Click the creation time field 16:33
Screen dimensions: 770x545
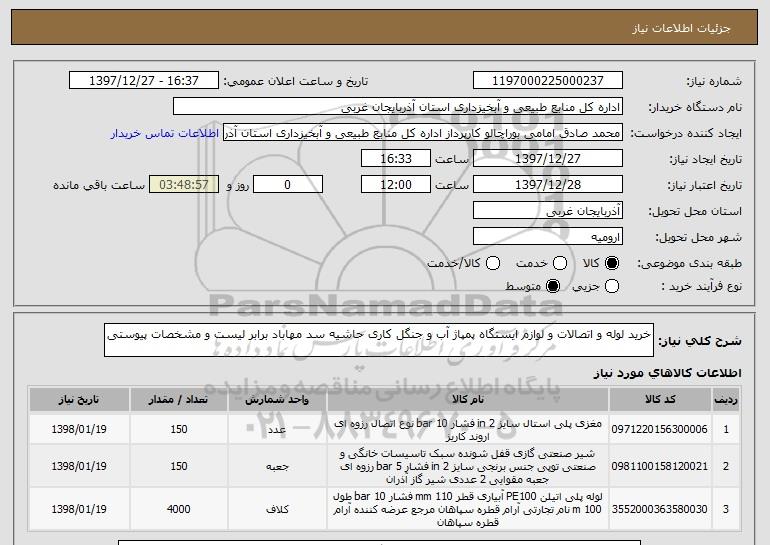pos(396,159)
